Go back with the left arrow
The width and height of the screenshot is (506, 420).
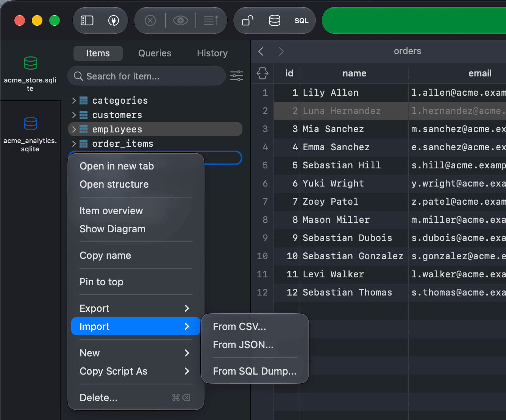(x=261, y=51)
